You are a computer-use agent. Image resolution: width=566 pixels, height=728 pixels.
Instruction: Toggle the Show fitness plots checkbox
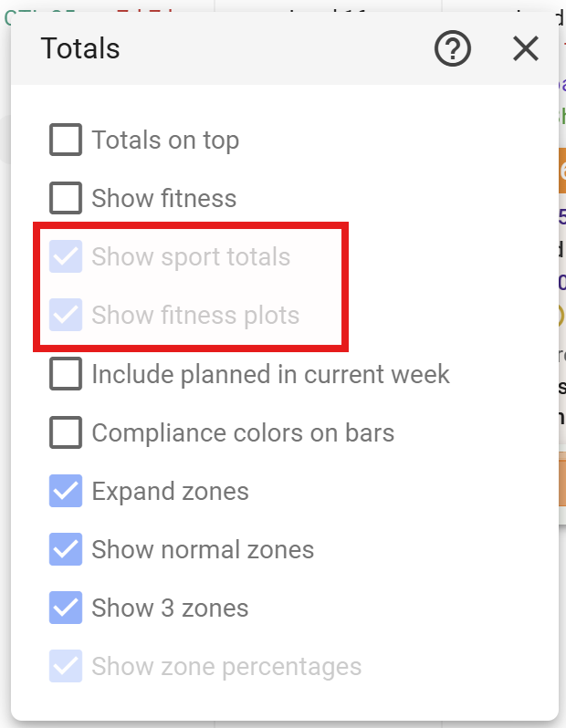(x=66, y=316)
